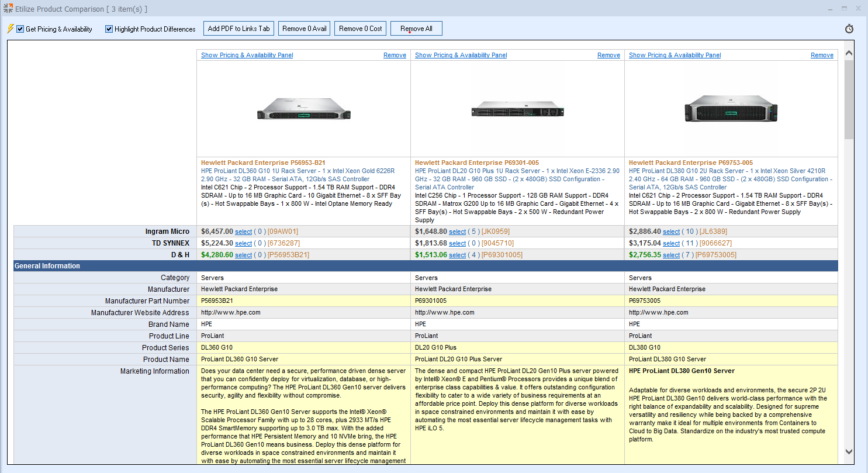Click the Remove 0 Cost button
The height and width of the screenshot is (473, 868).
[360, 29]
